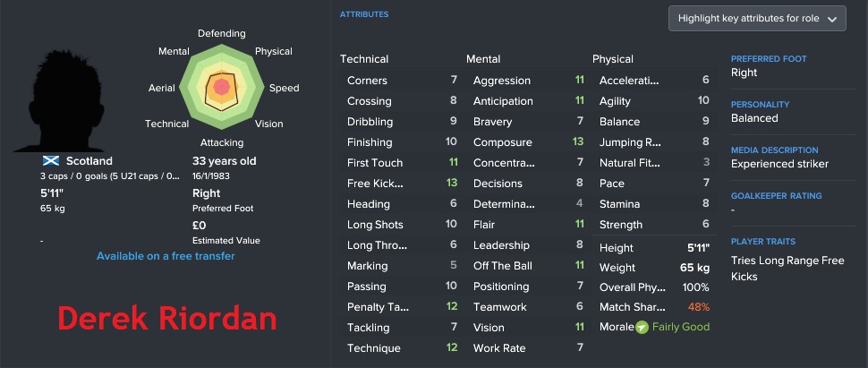
Task: Select the Attributes section header
Action: (x=364, y=14)
